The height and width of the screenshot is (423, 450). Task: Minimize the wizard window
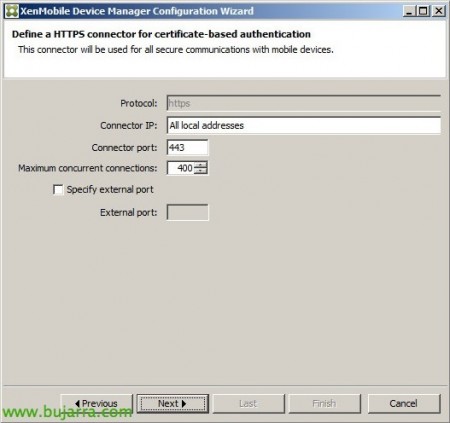[409, 11]
